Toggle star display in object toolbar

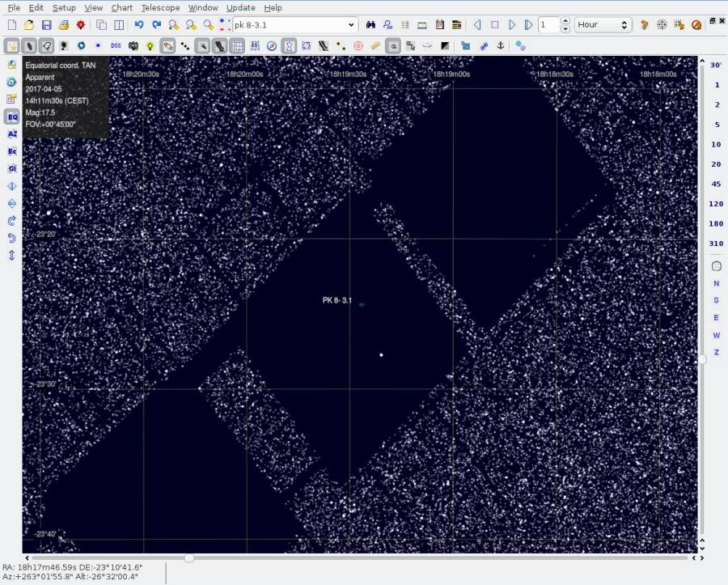pos(11,46)
